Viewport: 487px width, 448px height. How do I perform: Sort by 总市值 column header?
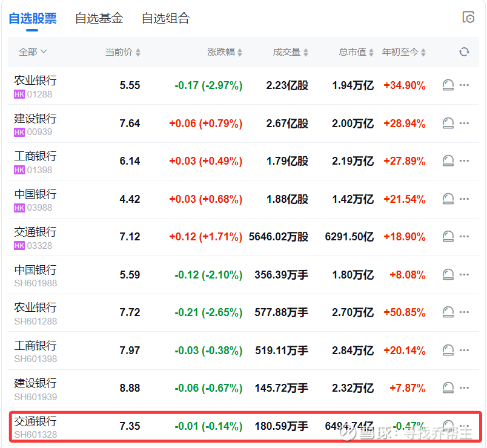[356, 52]
